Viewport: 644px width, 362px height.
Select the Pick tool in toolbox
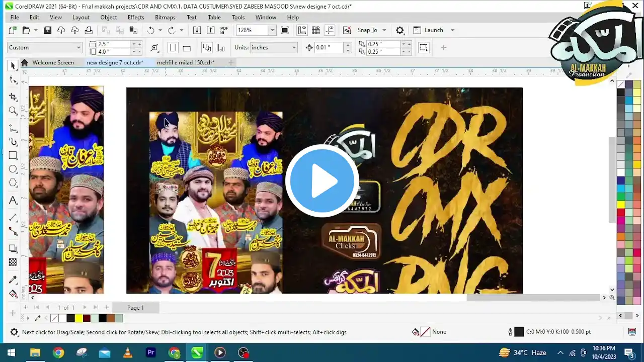click(13, 66)
